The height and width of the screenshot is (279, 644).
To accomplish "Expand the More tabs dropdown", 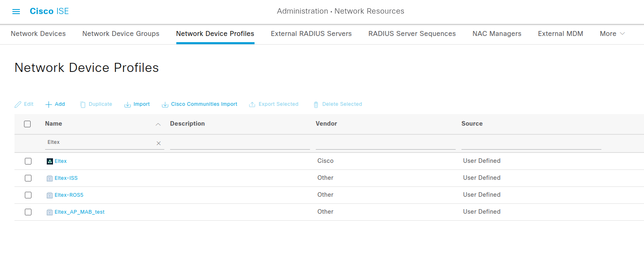I will tap(612, 34).
